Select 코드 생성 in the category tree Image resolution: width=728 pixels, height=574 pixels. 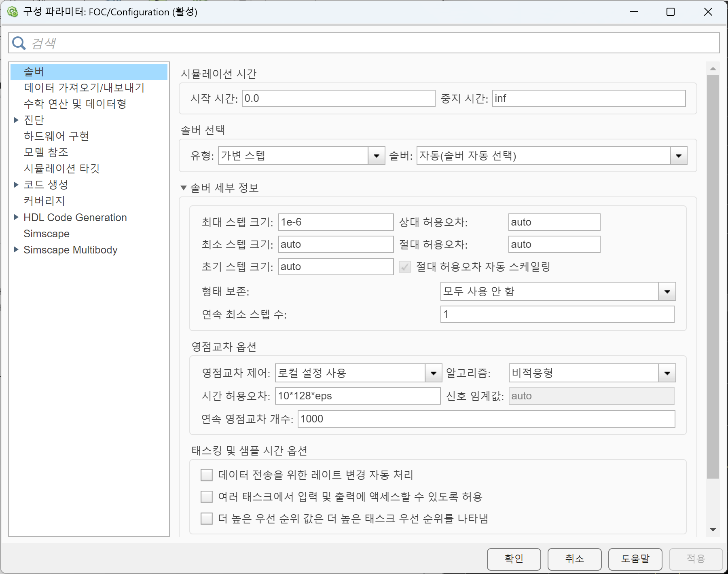[46, 185]
